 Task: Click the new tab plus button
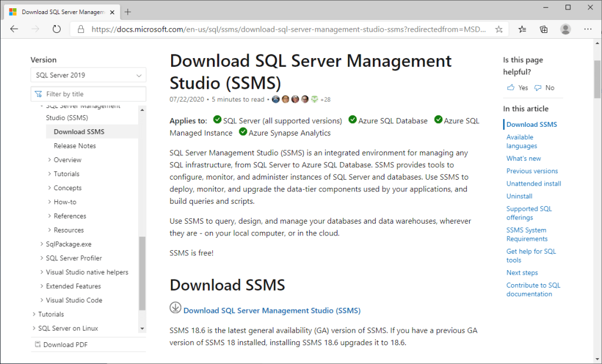(x=128, y=12)
